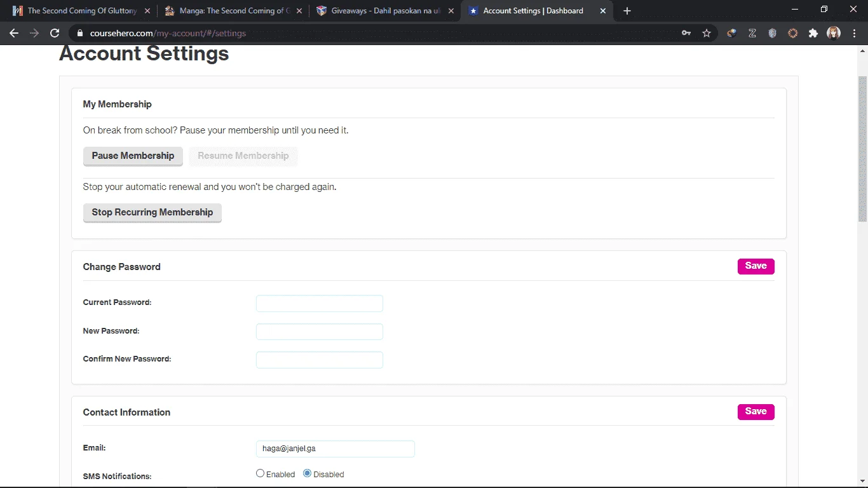
Task: Close the Account Settings tab
Action: 603,11
